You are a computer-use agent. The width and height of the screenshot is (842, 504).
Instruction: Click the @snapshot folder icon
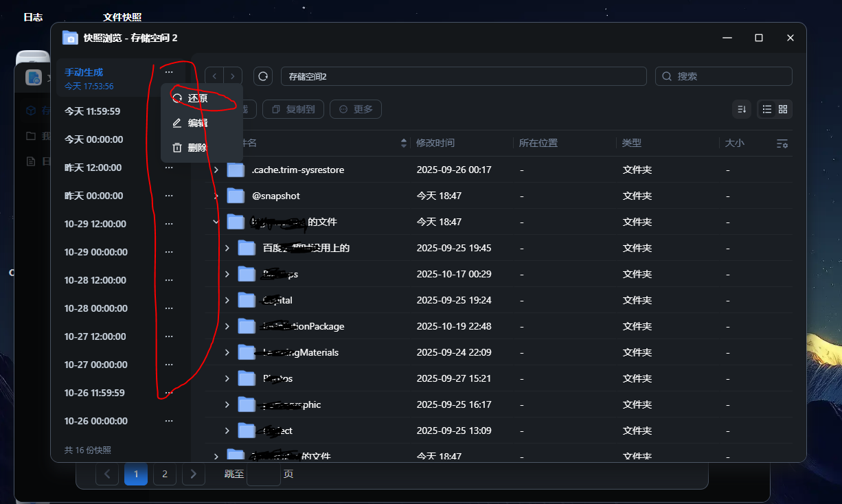coord(236,196)
